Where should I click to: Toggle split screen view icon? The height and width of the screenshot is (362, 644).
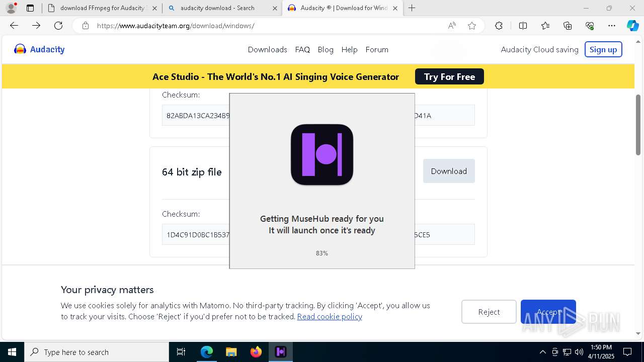[x=523, y=26]
